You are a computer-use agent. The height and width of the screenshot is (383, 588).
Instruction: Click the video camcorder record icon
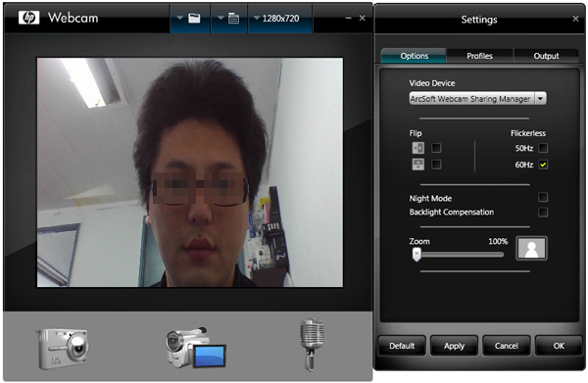195,348
